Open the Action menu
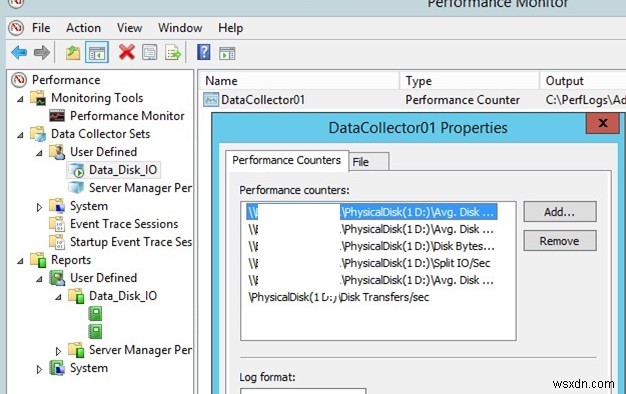 (x=83, y=28)
